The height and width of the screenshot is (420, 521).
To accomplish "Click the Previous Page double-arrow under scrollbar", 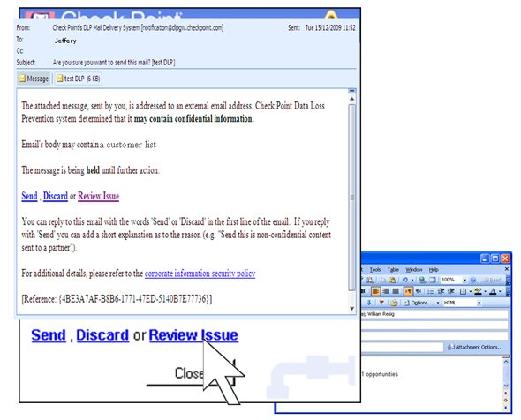I will click(506, 394).
